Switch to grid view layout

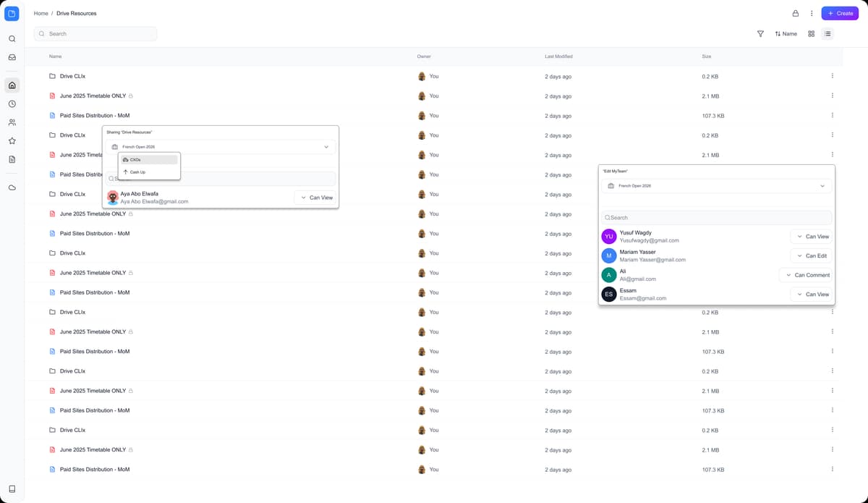tap(811, 33)
